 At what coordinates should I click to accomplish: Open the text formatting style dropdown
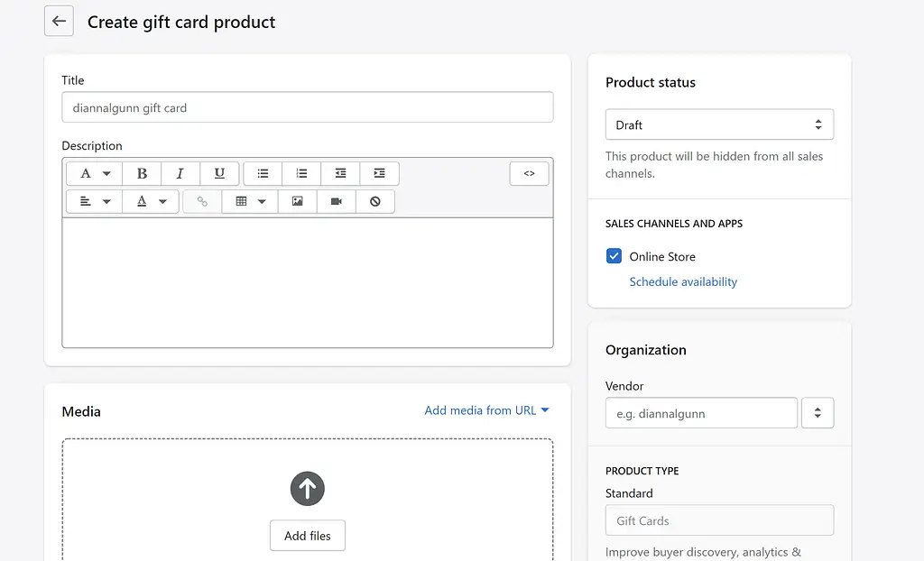pos(94,173)
